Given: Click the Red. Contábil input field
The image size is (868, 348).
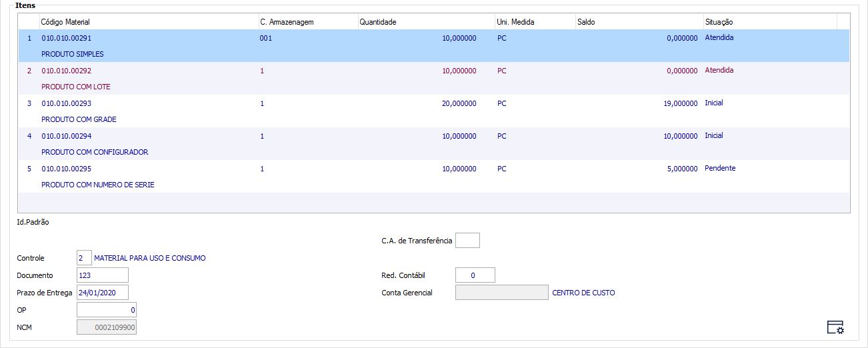Looking at the screenshot, I should coord(475,275).
